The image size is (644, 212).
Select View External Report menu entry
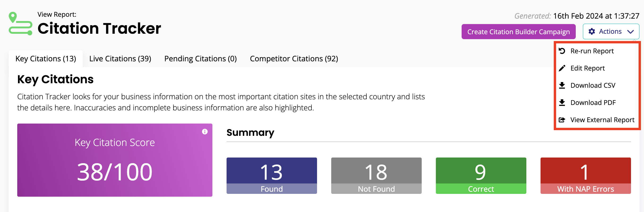coord(597,120)
